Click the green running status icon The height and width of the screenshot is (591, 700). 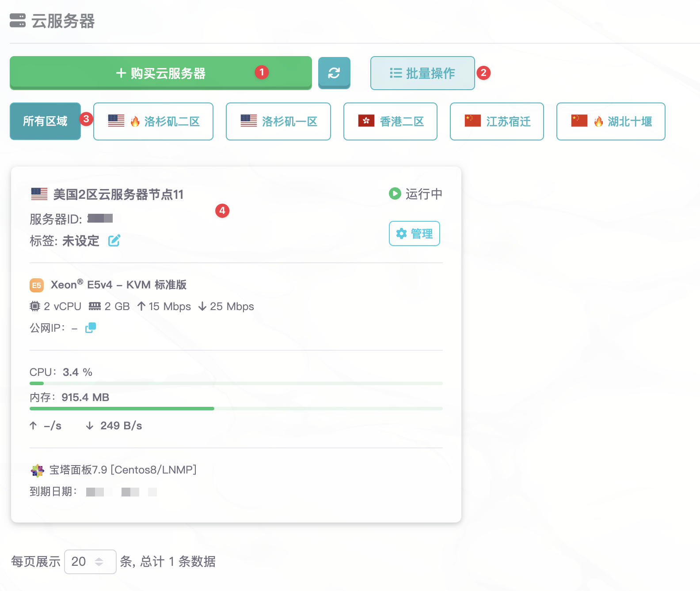click(x=394, y=193)
